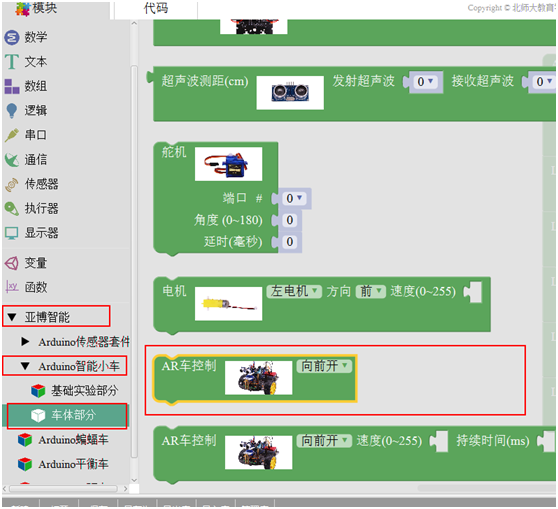The height and width of the screenshot is (509, 558).
Task: Collapse the Arduino智能小车 node
Action: (25, 366)
